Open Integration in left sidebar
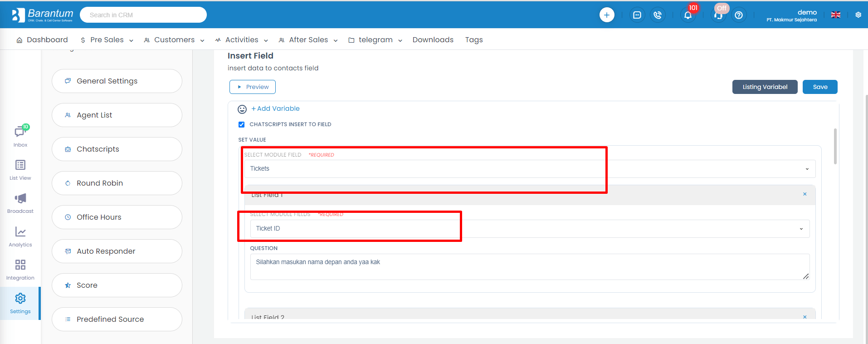The height and width of the screenshot is (344, 868). point(20,270)
